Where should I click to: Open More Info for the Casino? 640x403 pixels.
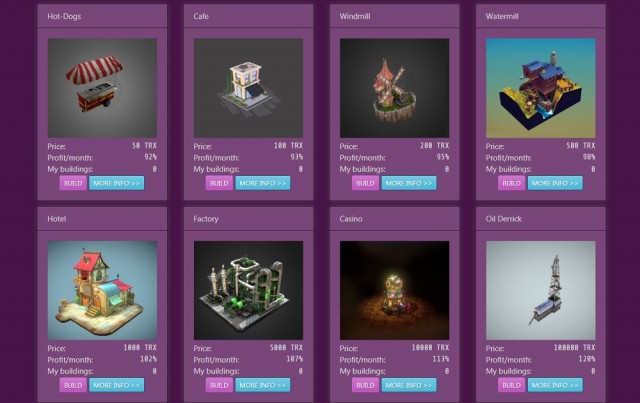[409, 385]
